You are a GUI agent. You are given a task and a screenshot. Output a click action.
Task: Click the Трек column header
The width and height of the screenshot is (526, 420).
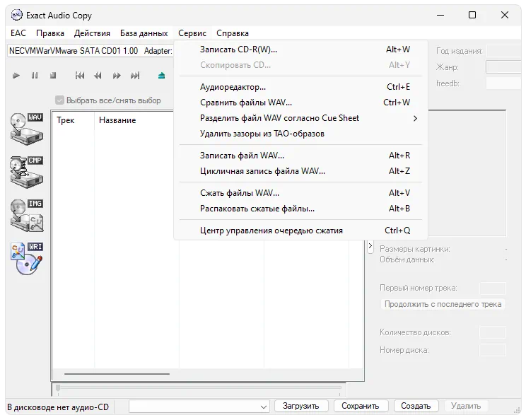tap(73, 120)
